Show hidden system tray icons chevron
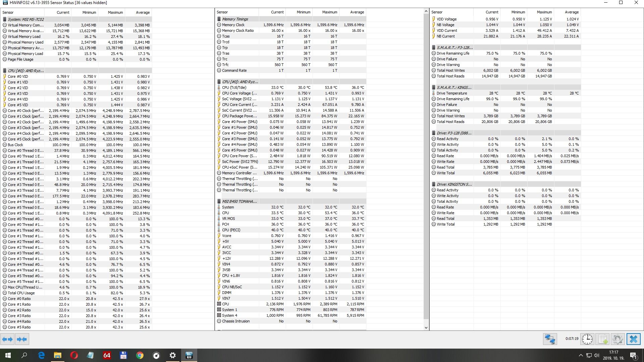Viewport: 644px width, 362px height. pos(581,355)
